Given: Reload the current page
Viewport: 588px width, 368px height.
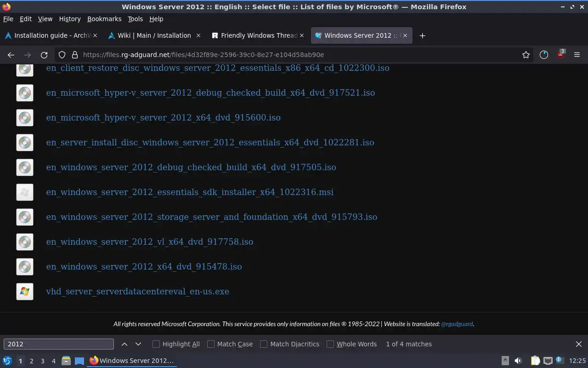Looking at the screenshot, I should click(x=44, y=55).
